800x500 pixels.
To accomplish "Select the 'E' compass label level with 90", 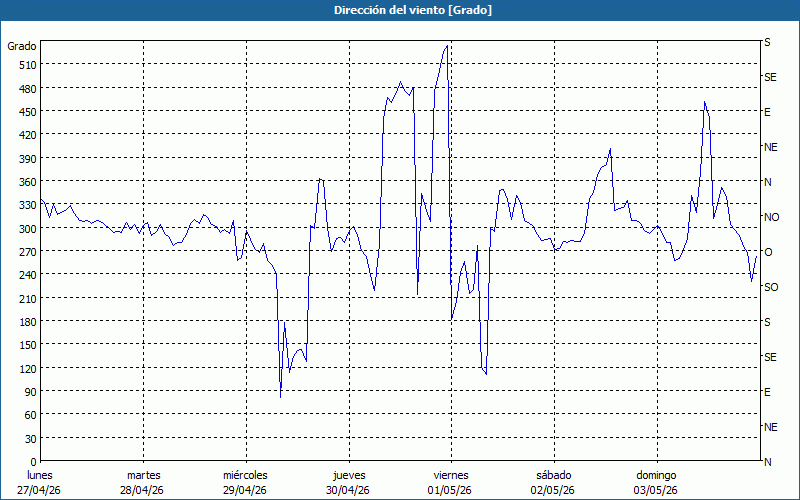I will click(767, 392).
